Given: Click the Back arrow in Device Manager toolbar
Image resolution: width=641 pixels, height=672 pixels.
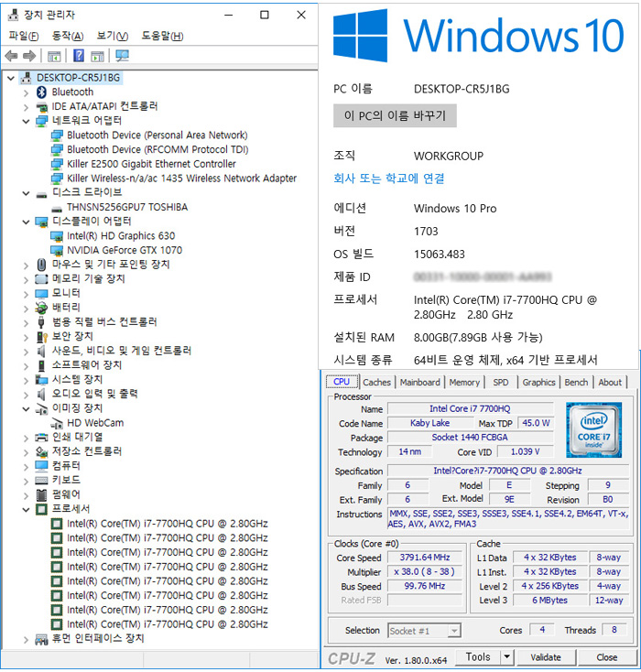Looking at the screenshot, I should (x=11, y=56).
